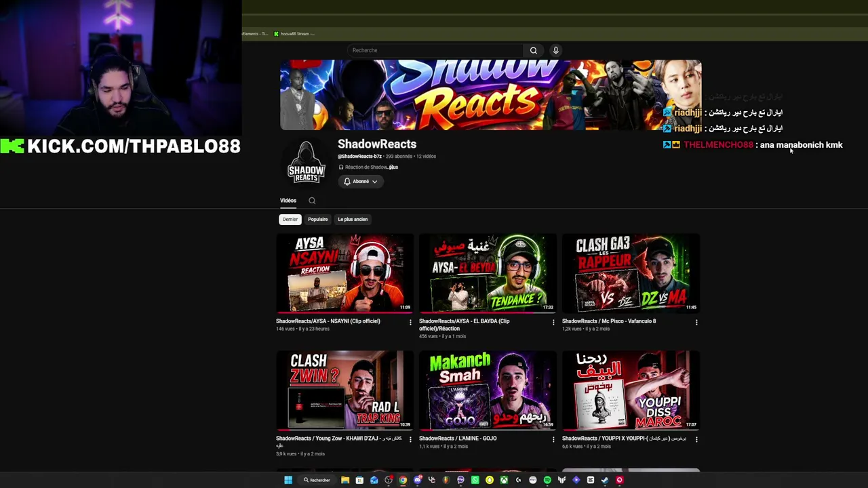Click the Shadow Reacts channel banner

(491, 95)
